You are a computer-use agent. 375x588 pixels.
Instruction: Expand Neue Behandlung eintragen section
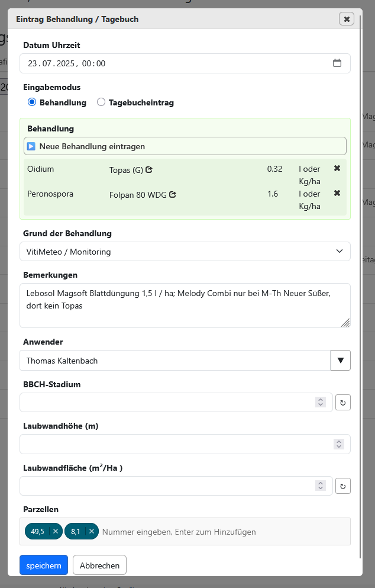[185, 146]
